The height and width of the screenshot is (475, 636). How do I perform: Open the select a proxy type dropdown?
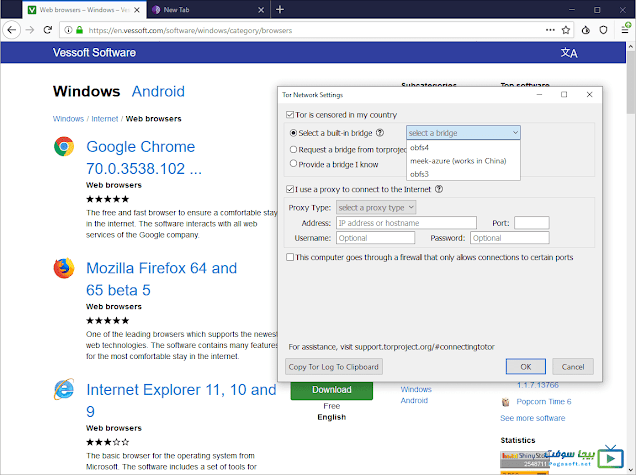point(376,208)
